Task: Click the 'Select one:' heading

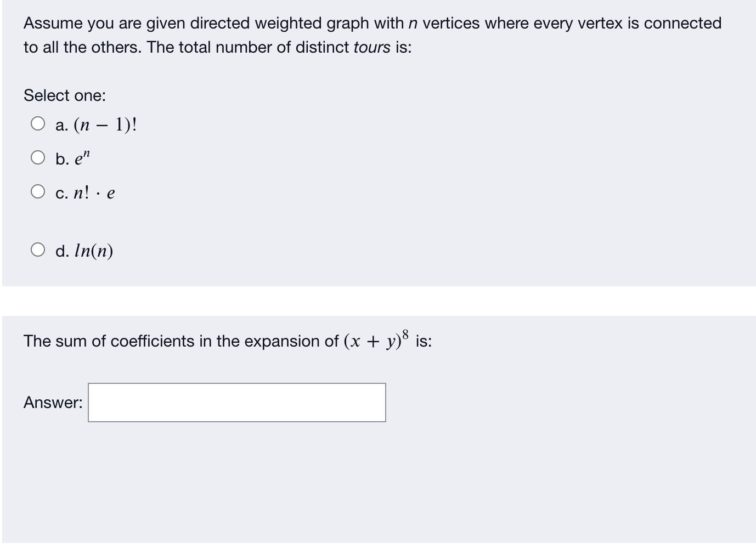Action: [65, 95]
